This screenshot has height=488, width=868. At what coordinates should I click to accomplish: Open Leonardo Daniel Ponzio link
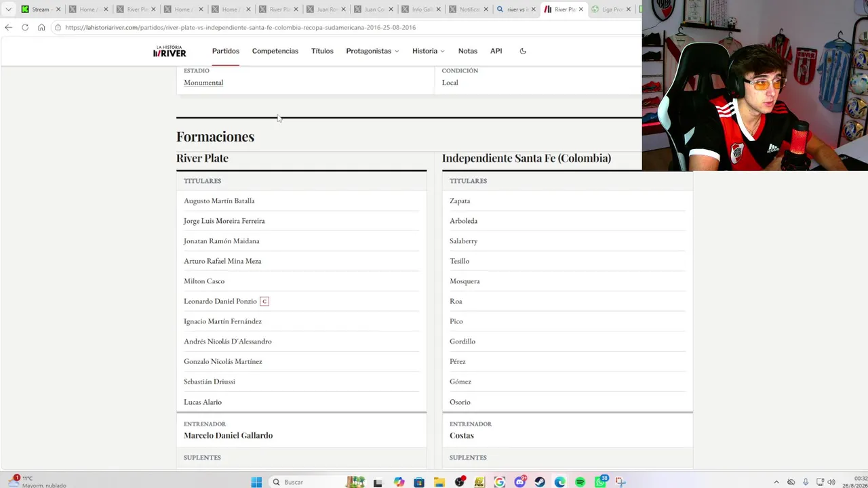pyautogui.click(x=220, y=301)
